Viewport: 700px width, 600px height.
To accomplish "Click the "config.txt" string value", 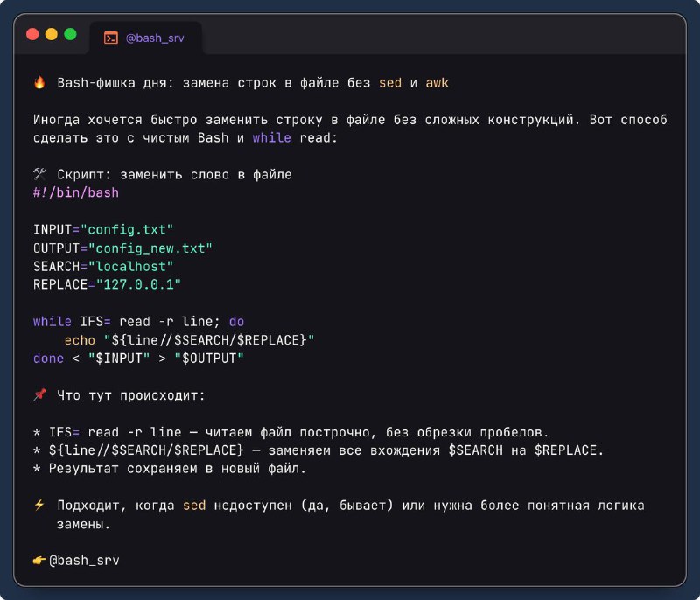I will pos(127,230).
